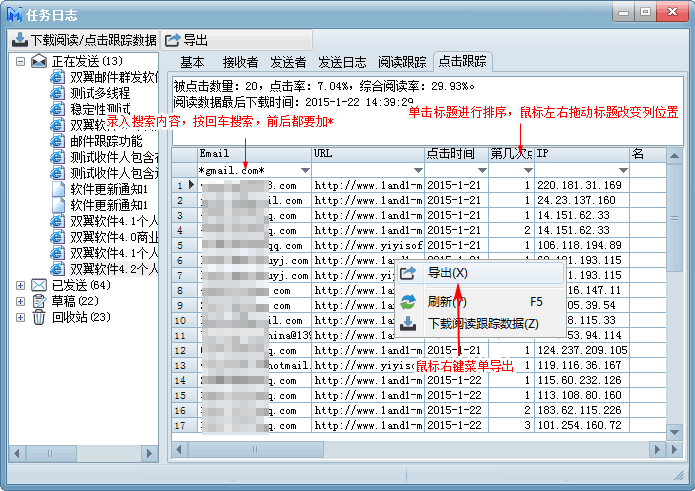The width and height of the screenshot is (695, 491).
Task: Click the icon beside 双翼软件4.2个人
Action: [58, 269]
